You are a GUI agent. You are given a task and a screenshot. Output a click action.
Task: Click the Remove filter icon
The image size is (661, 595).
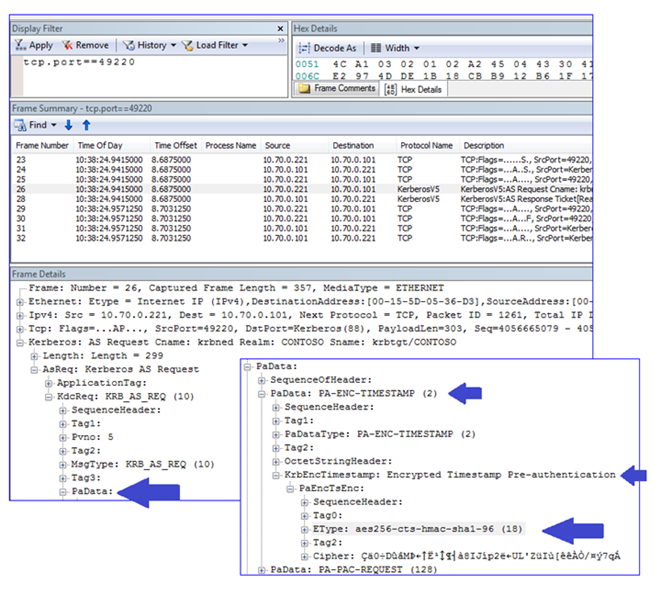[67, 45]
